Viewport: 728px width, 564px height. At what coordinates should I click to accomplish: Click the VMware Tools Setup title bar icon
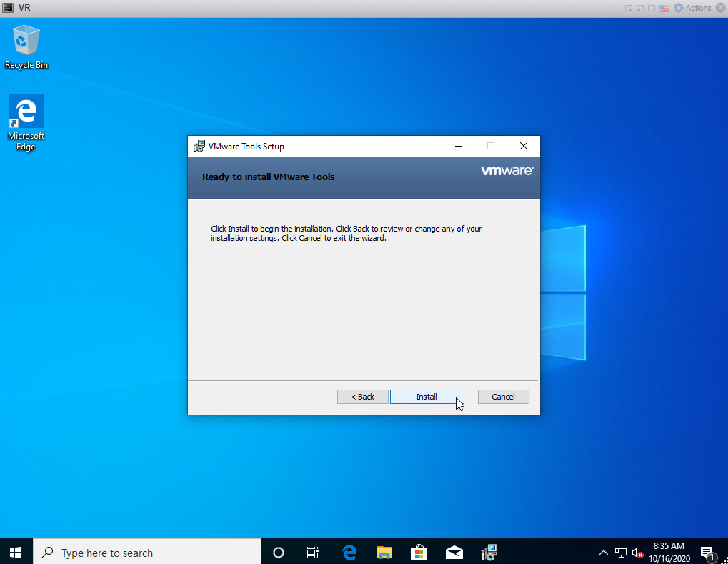(199, 147)
